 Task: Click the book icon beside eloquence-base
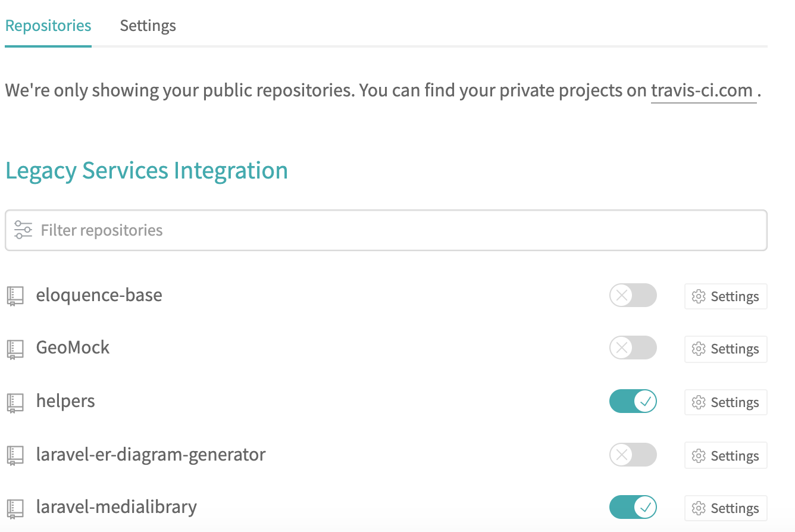coord(15,295)
